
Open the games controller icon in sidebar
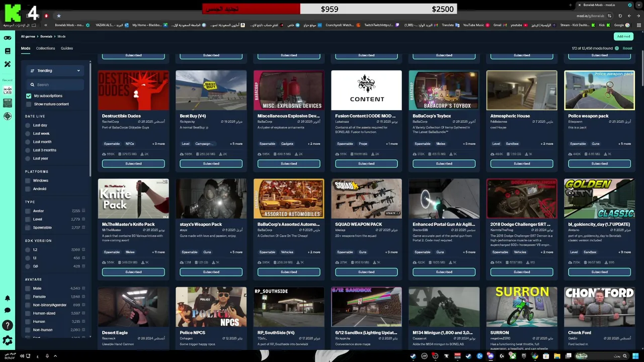pyautogui.click(x=8, y=38)
